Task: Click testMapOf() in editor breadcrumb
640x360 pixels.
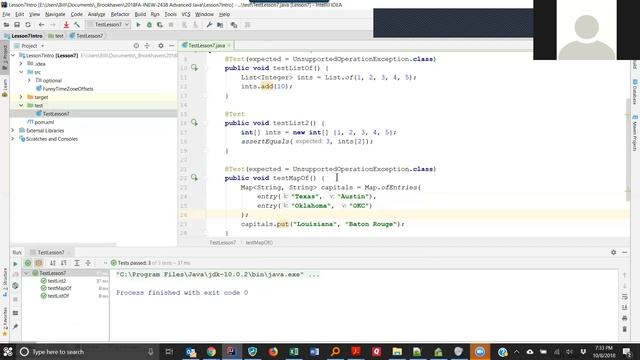Action: [x=259, y=242]
